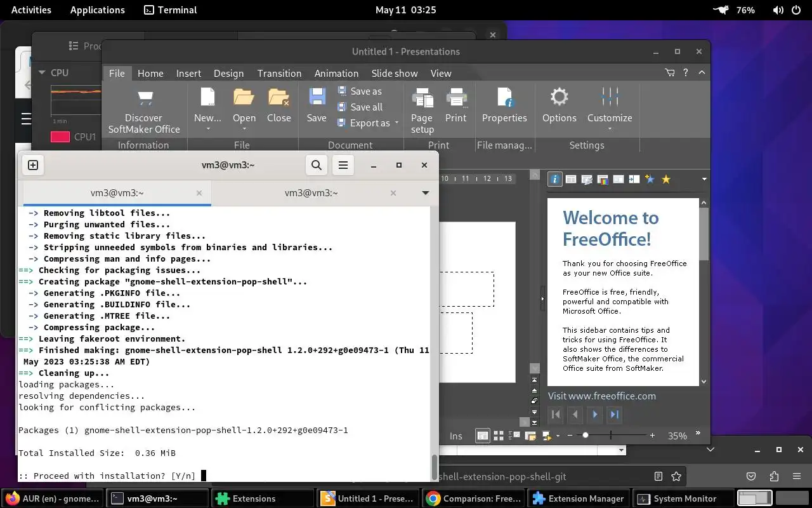Switch to the second vm3@vm3:~ terminal tab

(x=311, y=193)
